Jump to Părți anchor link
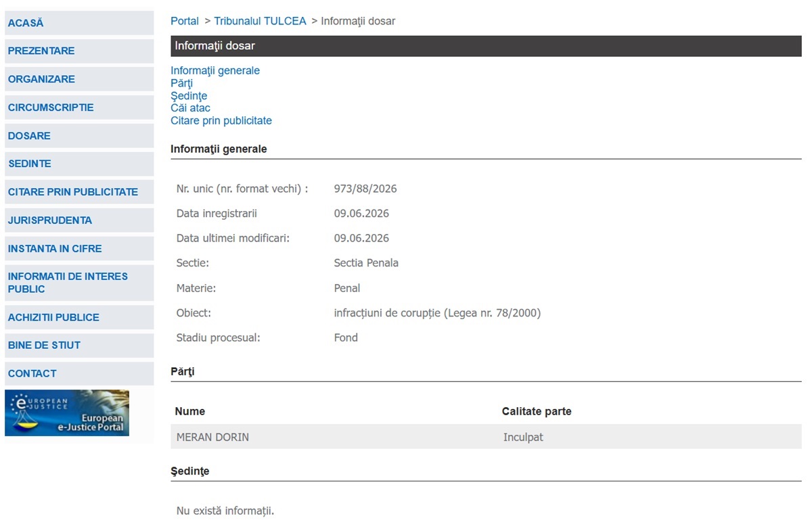This screenshot has height=520, width=812. 181,83
